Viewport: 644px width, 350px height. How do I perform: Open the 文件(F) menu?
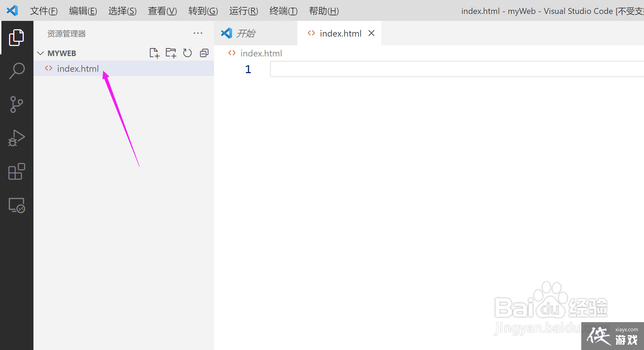coord(44,11)
